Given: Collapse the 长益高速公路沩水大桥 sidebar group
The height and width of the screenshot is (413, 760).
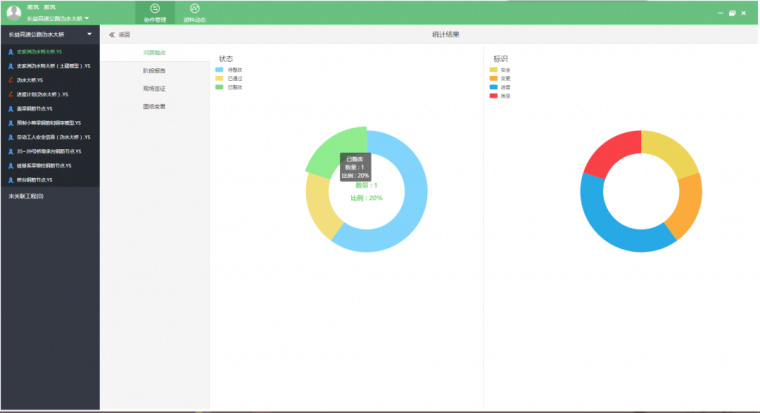Looking at the screenshot, I should [x=90, y=34].
